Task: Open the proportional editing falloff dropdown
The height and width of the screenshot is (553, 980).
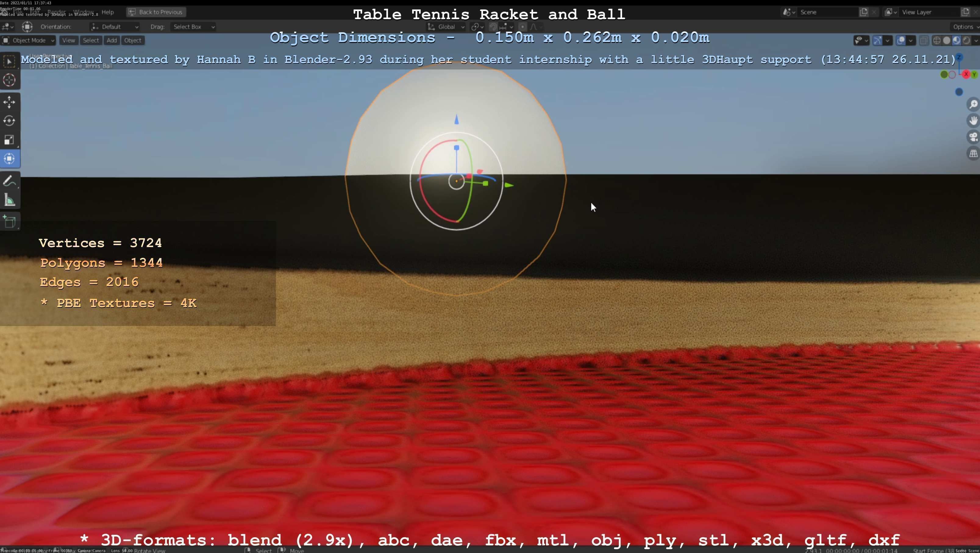Action: click(x=536, y=27)
